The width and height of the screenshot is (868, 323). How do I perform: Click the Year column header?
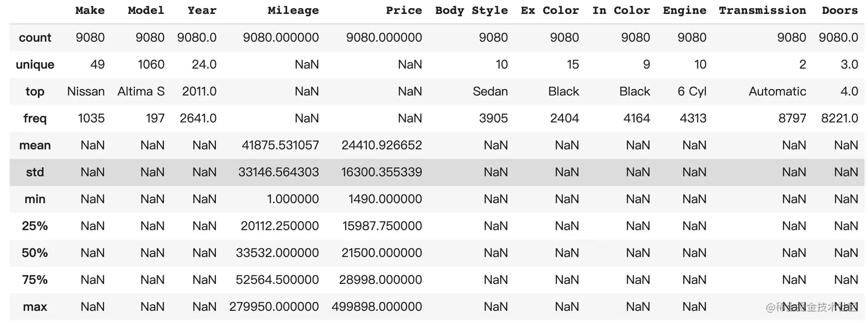pyautogui.click(x=202, y=10)
